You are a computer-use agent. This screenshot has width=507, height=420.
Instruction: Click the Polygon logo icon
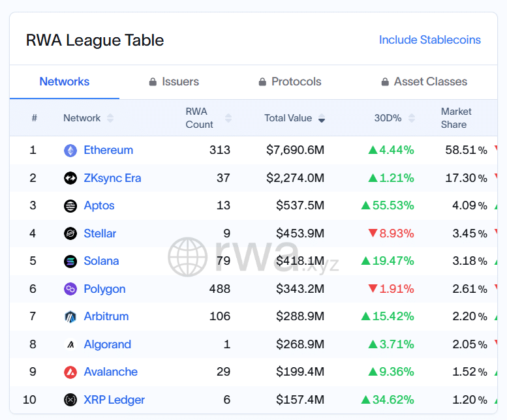tap(70, 289)
